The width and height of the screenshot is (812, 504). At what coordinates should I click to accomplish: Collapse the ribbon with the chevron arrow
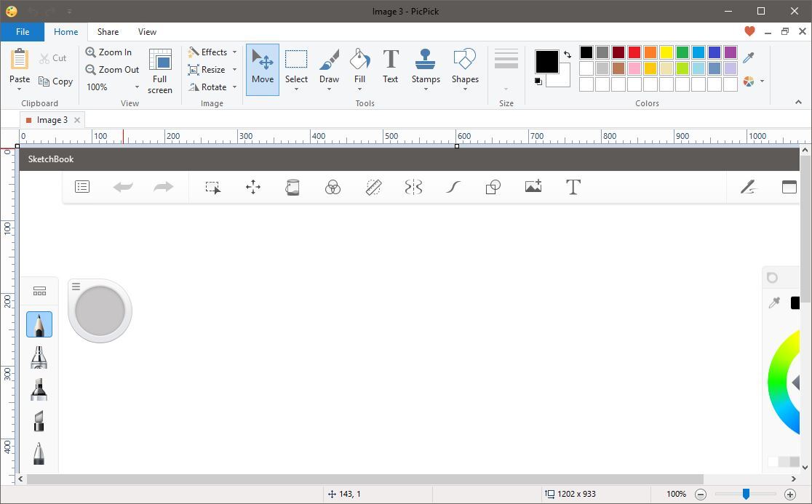point(797,102)
